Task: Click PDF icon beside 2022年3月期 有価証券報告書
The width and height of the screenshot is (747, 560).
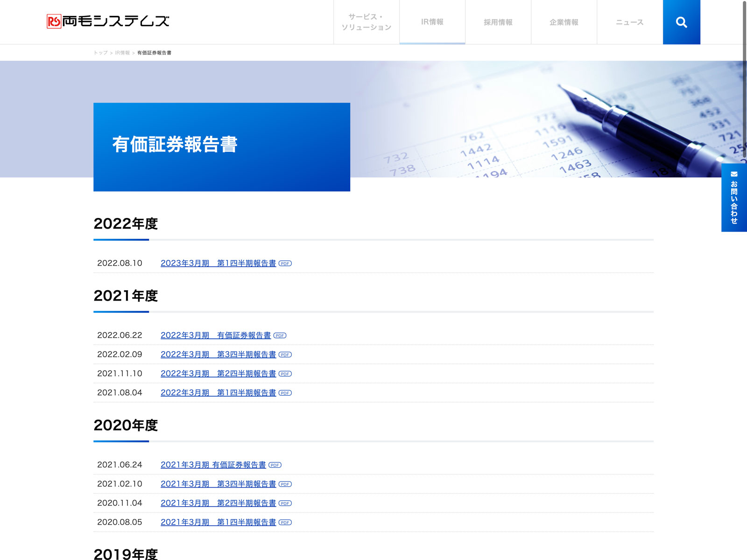Action: [x=280, y=336]
